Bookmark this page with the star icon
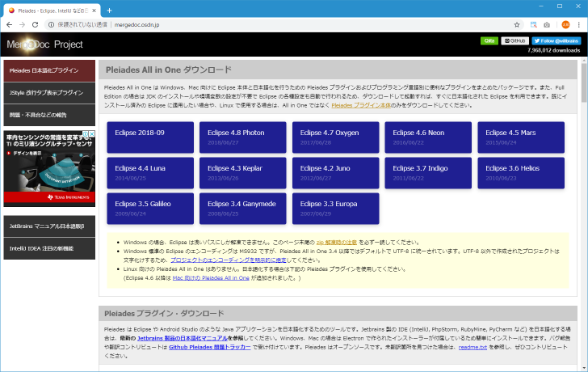Screen dimensions: 588x372 [x=517, y=25]
